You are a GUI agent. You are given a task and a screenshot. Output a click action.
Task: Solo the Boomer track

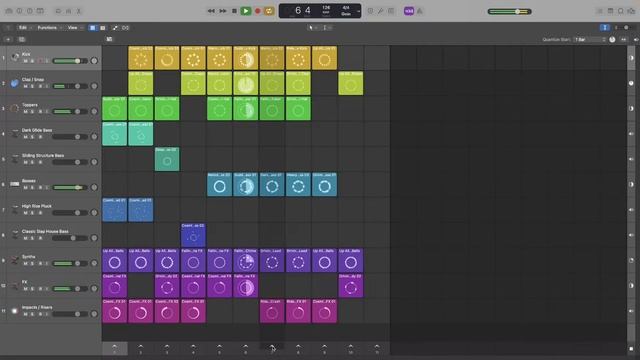point(33,188)
